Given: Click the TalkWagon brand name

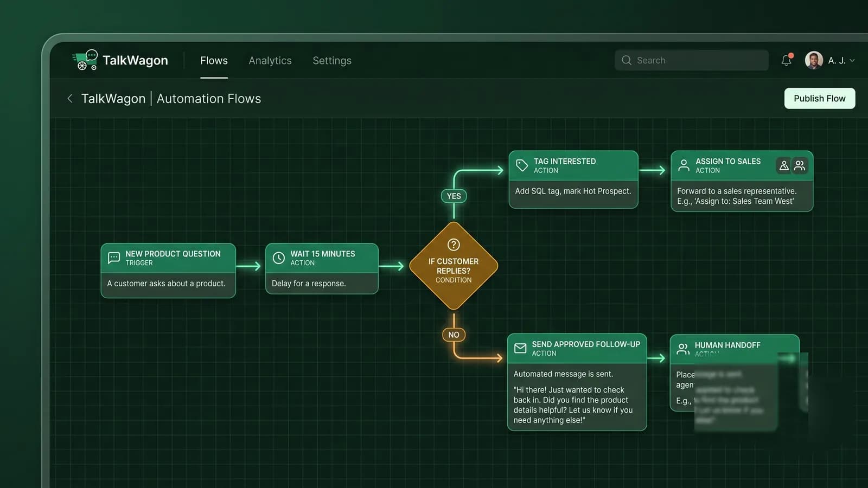Looking at the screenshot, I should tap(135, 60).
